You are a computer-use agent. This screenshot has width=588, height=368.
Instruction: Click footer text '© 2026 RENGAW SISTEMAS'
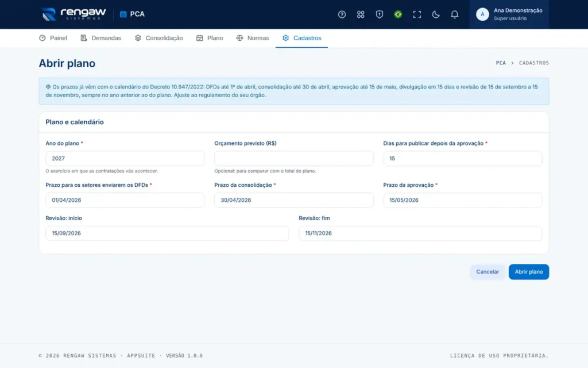(78, 355)
